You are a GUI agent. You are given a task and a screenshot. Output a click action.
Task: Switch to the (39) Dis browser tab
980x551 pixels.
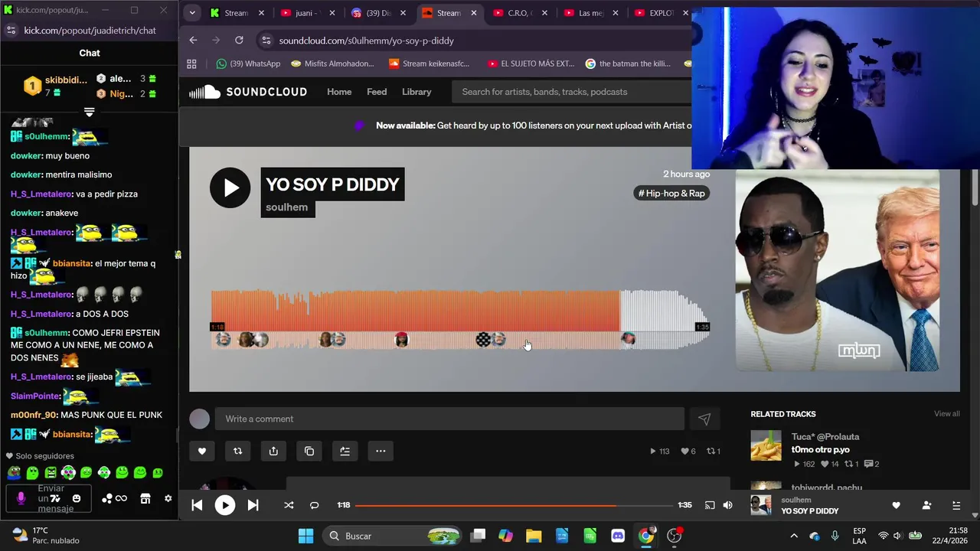pyautogui.click(x=378, y=13)
